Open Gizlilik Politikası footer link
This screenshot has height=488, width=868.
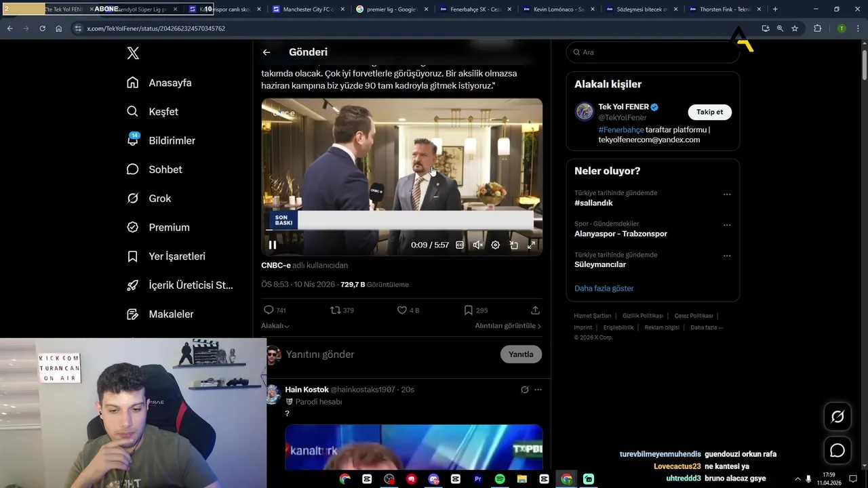pyautogui.click(x=642, y=316)
